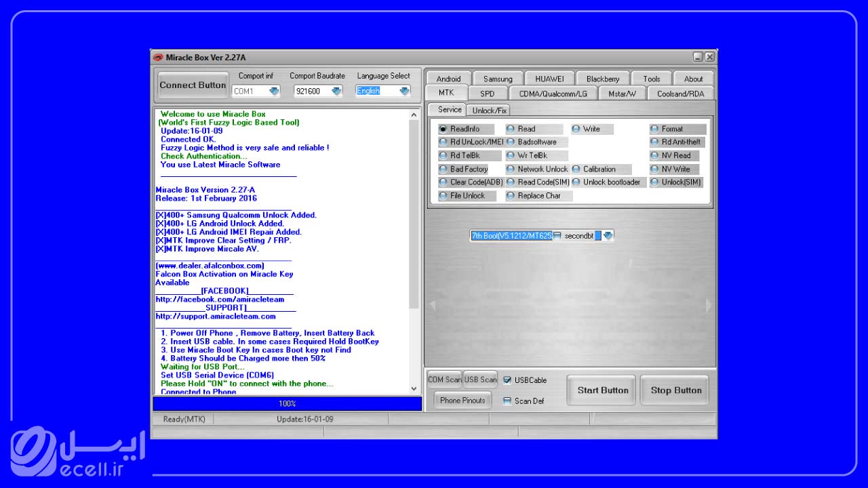This screenshot has width=868, height=488.
Task: Open the Blackberry tab
Action: tap(603, 79)
